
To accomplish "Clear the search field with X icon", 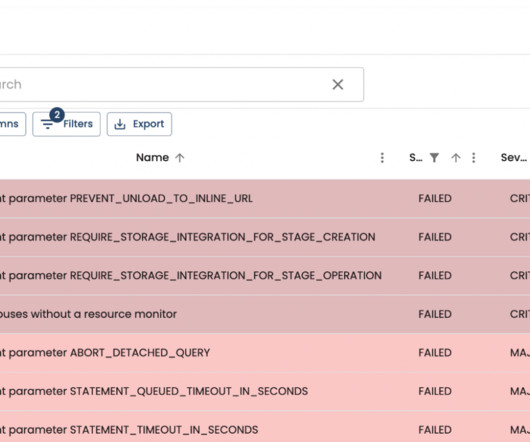I will 338,84.
